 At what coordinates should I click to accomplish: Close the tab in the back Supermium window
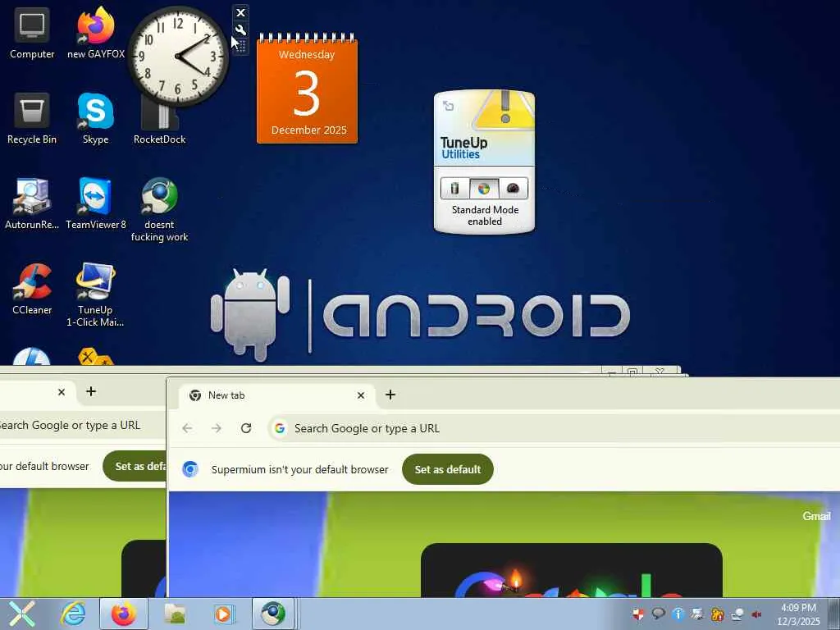click(61, 392)
